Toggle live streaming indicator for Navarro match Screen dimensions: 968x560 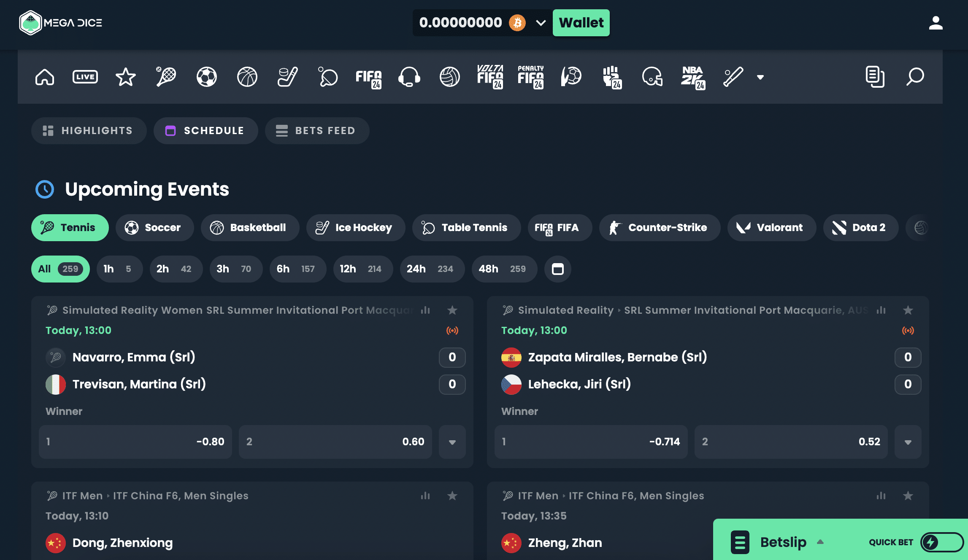pyautogui.click(x=452, y=330)
